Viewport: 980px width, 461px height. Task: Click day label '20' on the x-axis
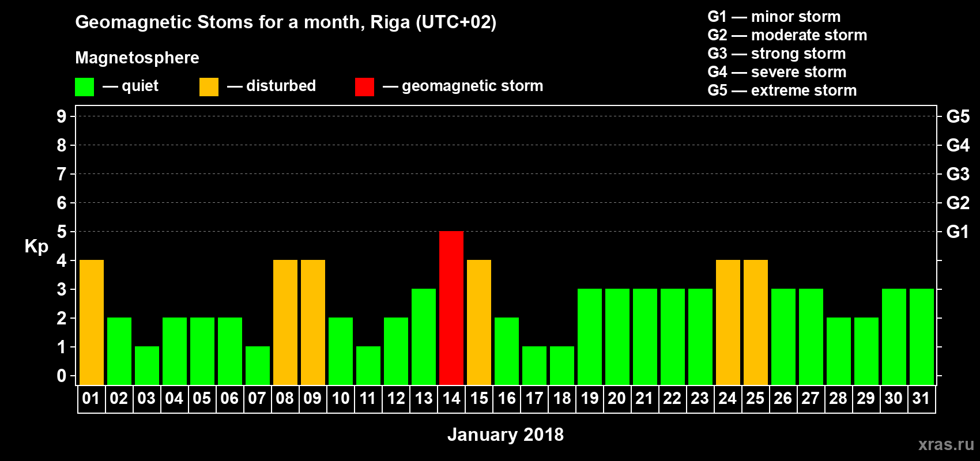(x=617, y=399)
